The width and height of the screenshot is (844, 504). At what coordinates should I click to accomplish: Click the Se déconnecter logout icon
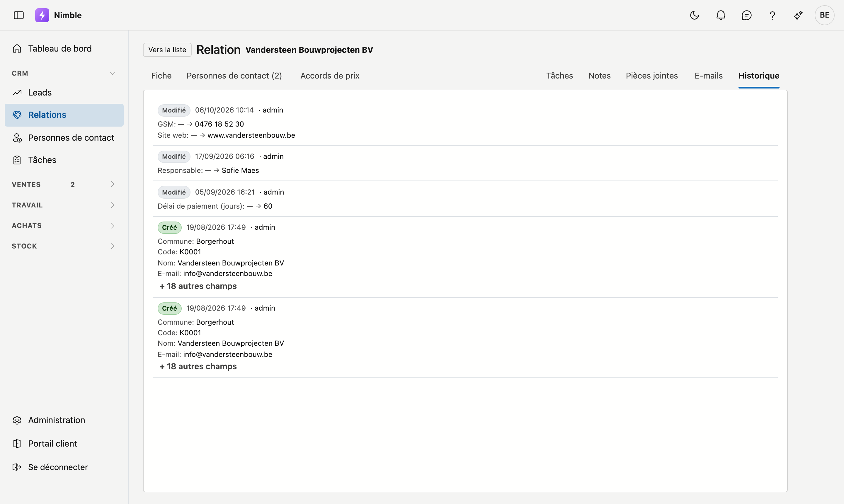17,467
